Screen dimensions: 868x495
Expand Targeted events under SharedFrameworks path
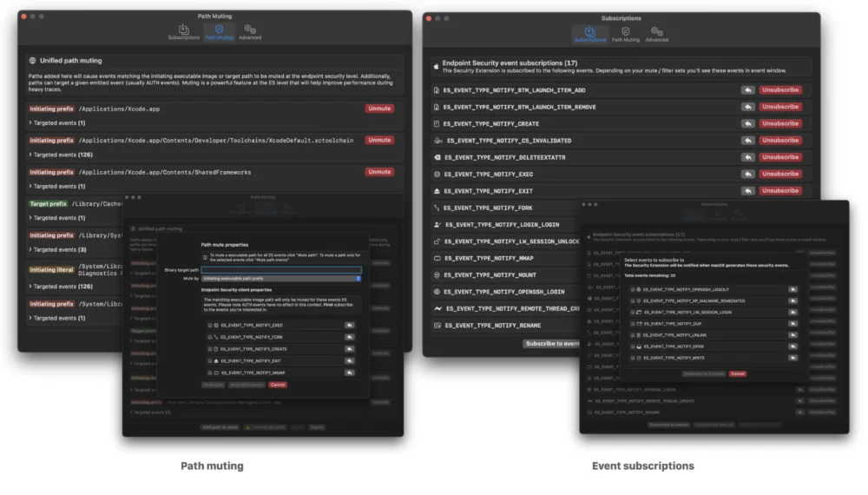coord(57,186)
